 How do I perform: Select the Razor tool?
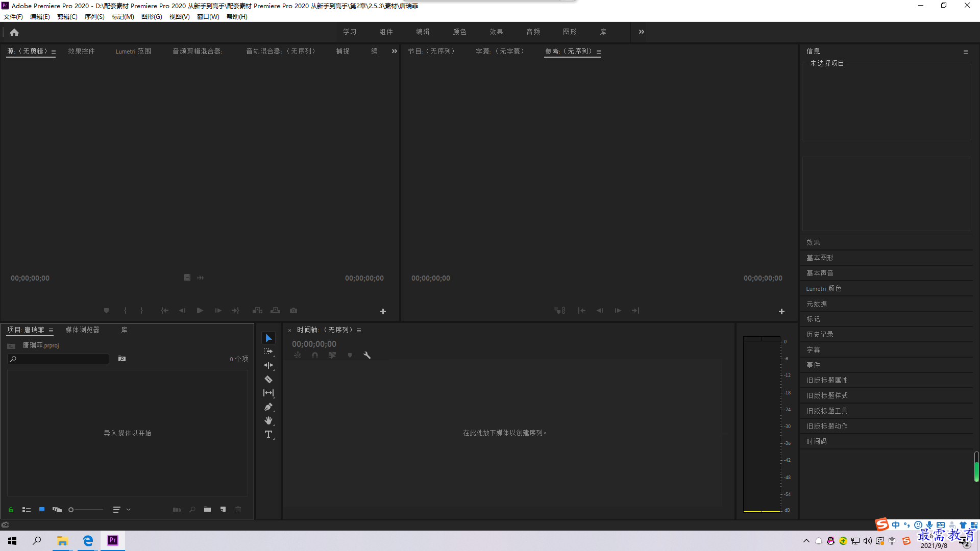pyautogui.click(x=268, y=380)
